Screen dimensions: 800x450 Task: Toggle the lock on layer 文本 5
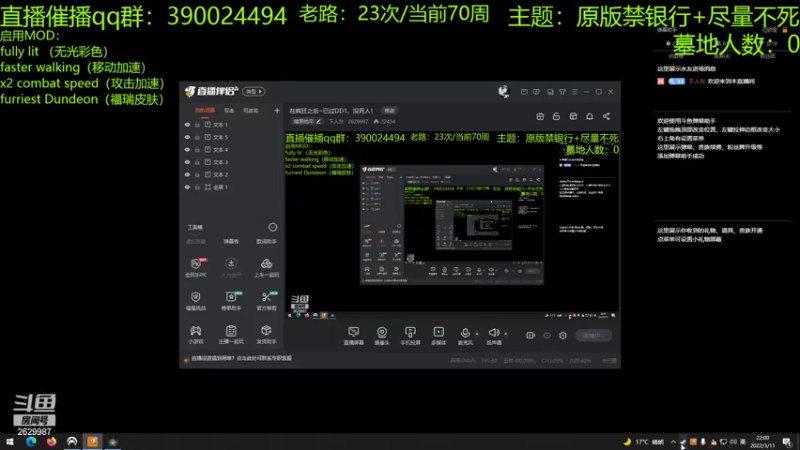[x=197, y=137]
